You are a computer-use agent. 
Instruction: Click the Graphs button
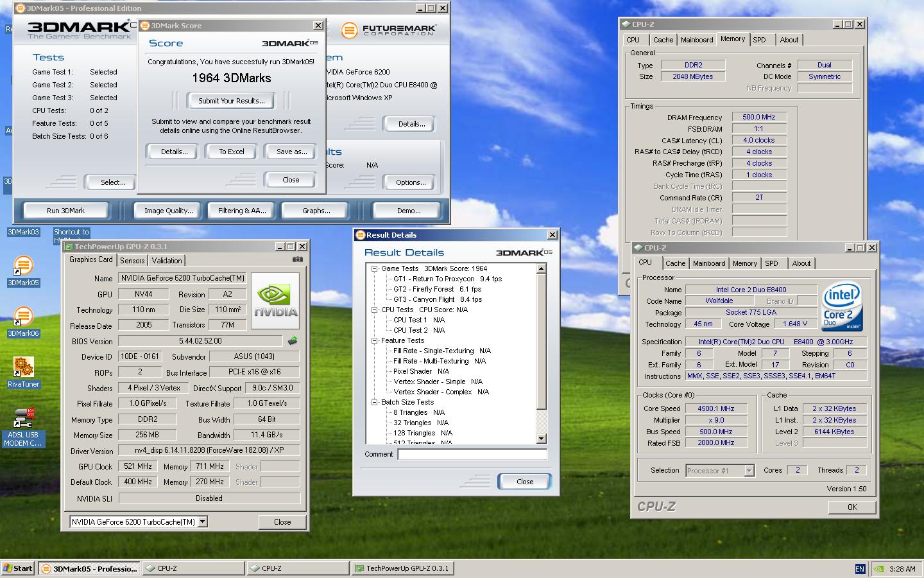click(316, 211)
